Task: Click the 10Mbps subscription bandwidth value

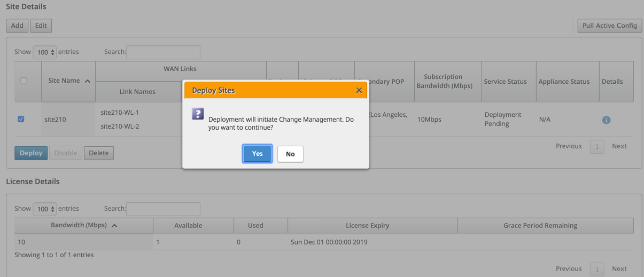Action: click(x=429, y=120)
